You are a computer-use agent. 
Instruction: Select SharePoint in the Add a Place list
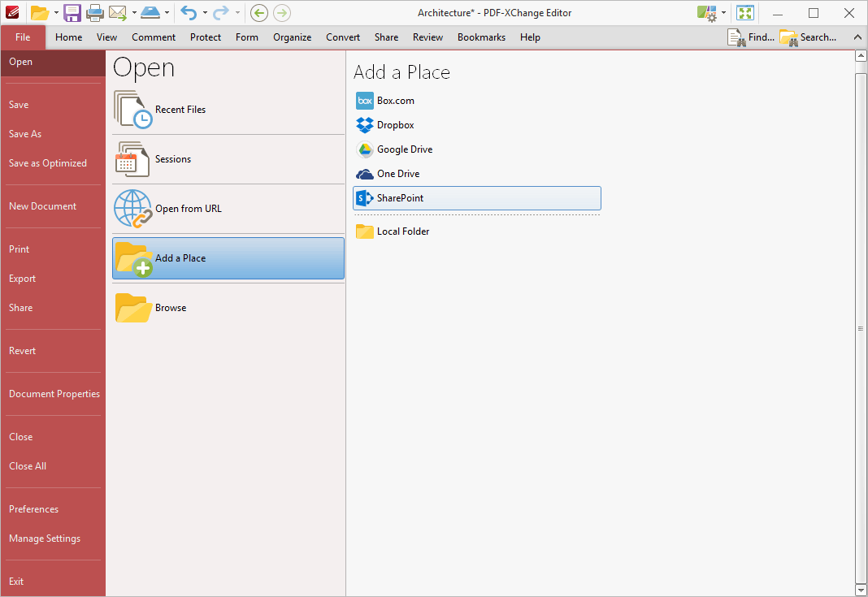(x=476, y=198)
